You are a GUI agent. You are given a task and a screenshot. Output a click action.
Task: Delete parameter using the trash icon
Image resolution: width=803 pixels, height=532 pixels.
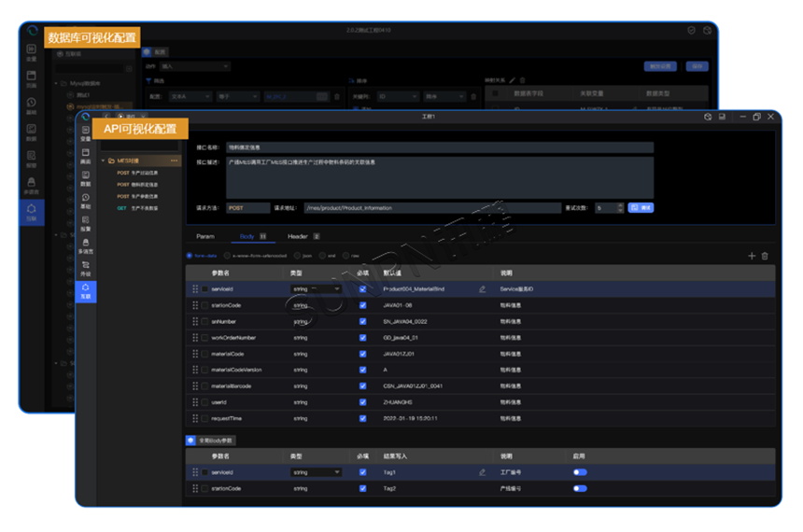point(765,256)
